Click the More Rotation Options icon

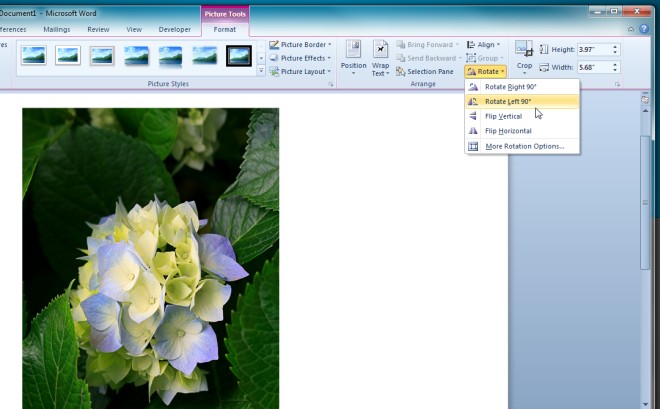(474, 146)
